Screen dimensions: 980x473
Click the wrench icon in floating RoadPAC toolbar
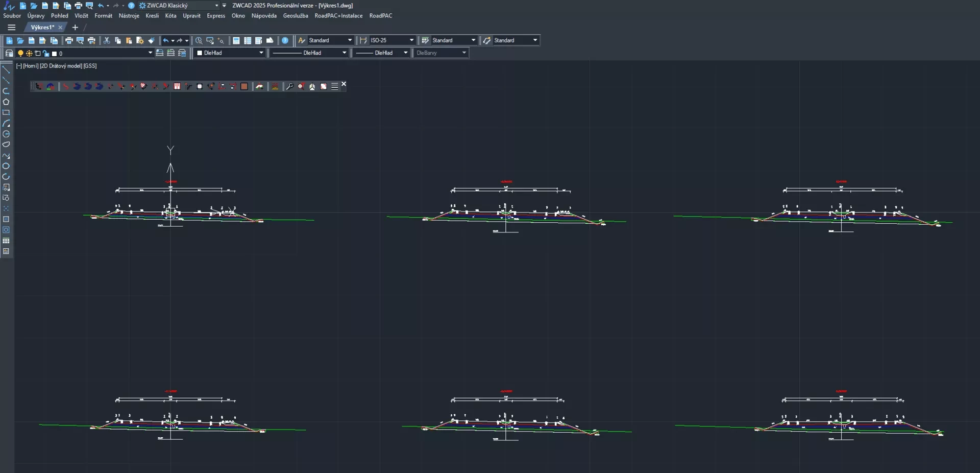pyautogui.click(x=289, y=86)
